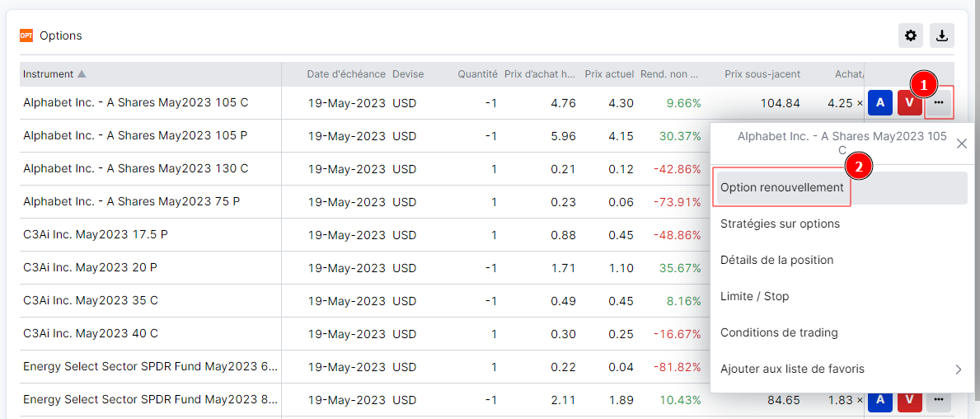The height and width of the screenshot is (419, 980).
Task: Click the Devise column header
Action: pyautogui.click(x=408, y=73)
